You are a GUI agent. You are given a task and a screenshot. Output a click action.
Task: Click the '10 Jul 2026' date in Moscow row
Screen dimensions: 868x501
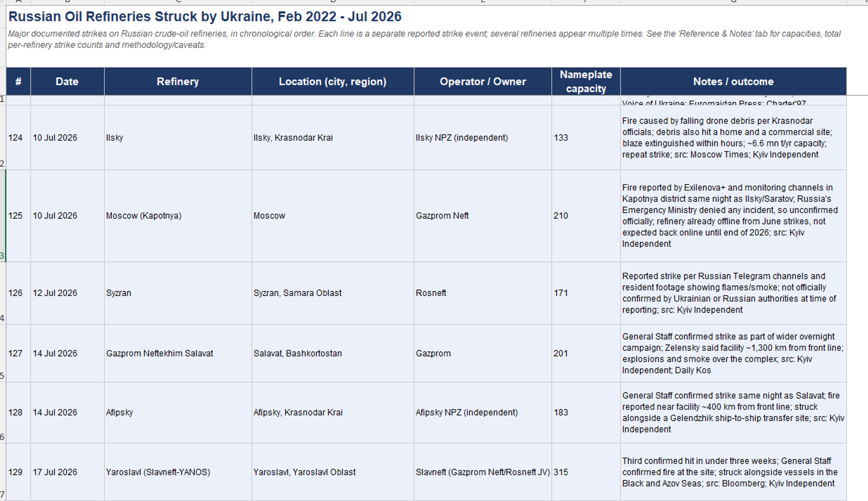click(x=67, y=216)
